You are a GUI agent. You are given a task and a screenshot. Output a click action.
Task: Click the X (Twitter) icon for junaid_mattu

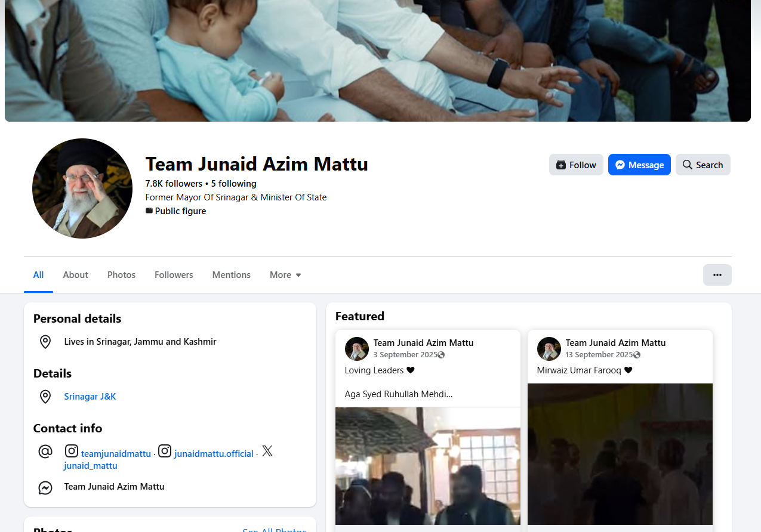point(267,451)
